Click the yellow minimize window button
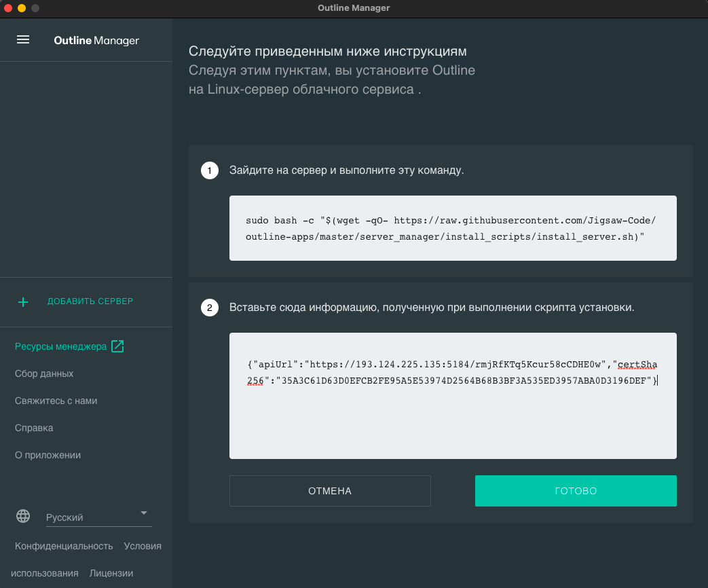The width and height of the screenshot is (708, 588). tap(22, 8)
